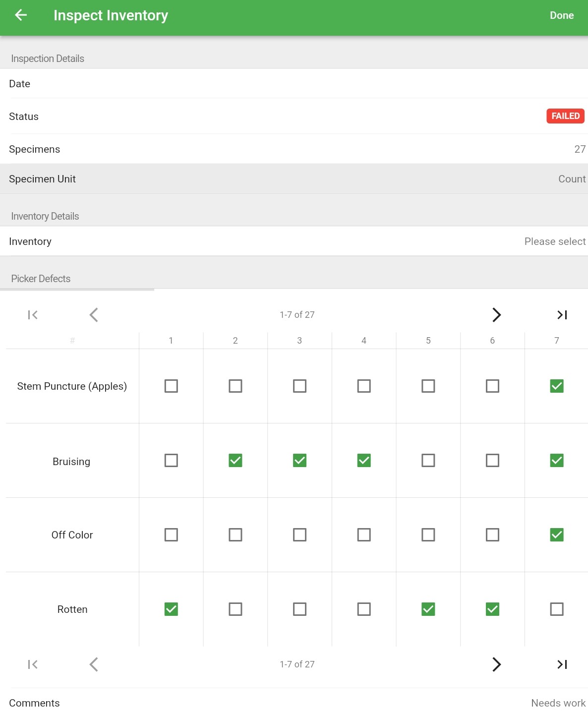Go to previous page in top pager
588x716 pixels.
94,315
